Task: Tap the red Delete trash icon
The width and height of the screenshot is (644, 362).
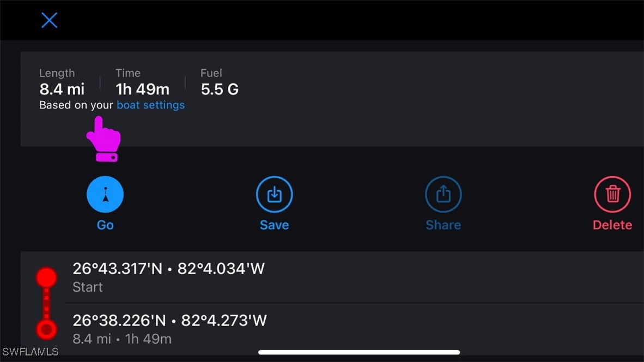Action: pos(612,194)
